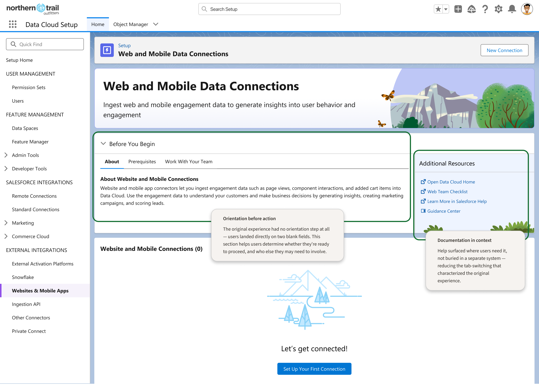Open Permission Sets in sidebar
The width and height of the screenshot is (539, 392).
[x=28, y=87]
